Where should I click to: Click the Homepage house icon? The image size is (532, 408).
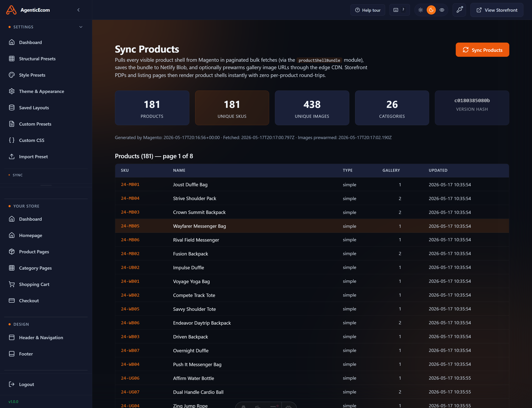coord(12,235)
